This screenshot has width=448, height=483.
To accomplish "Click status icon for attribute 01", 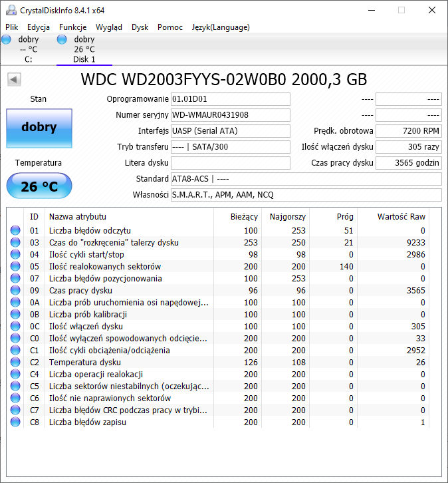I will click(15, 230).
